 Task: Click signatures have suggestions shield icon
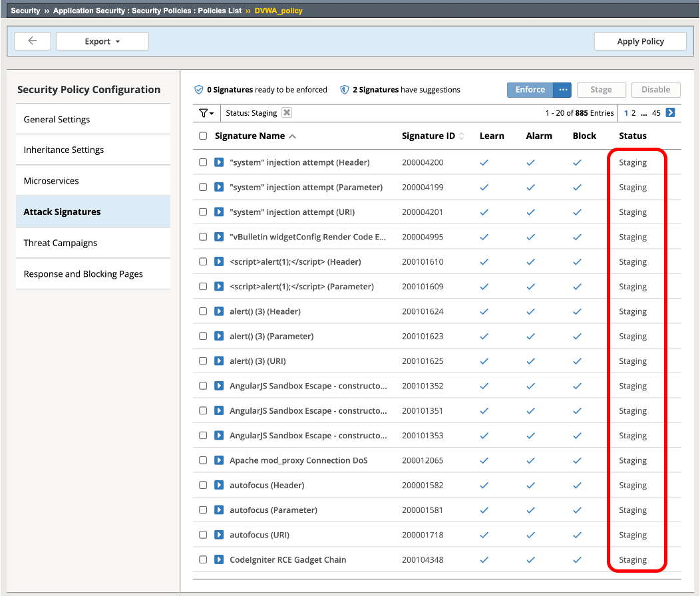[344, 90]
